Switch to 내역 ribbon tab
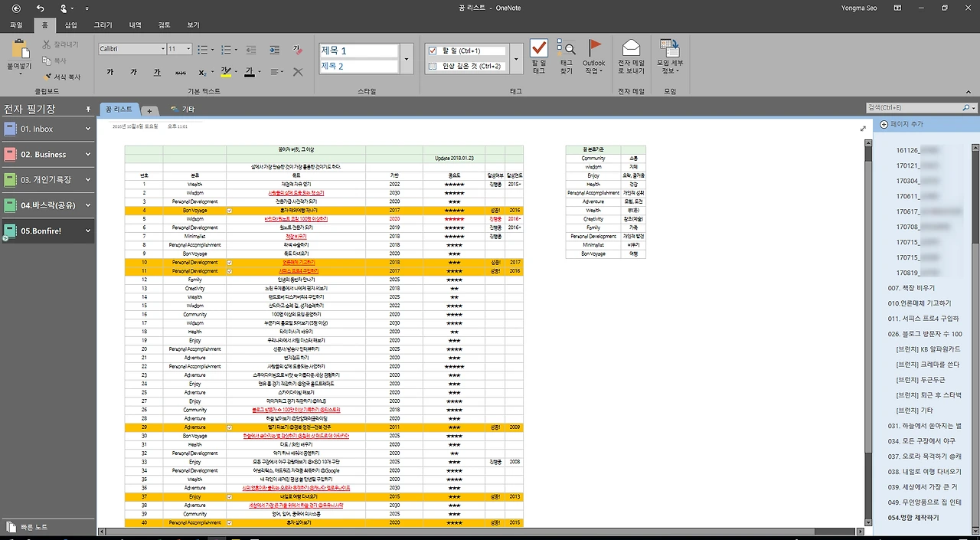Viewport: 980px width, 540px height. [136, 25]
